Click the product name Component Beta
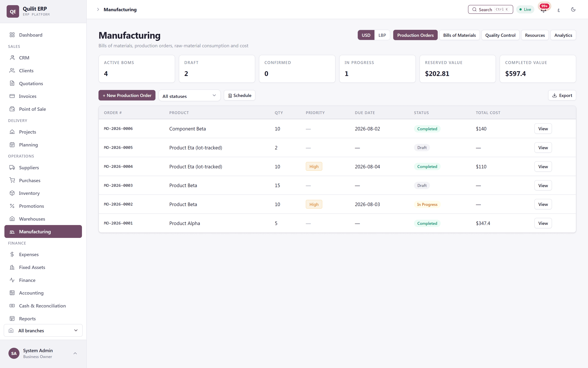The height and width of the screenshot is (368, 588). (187, 128)
